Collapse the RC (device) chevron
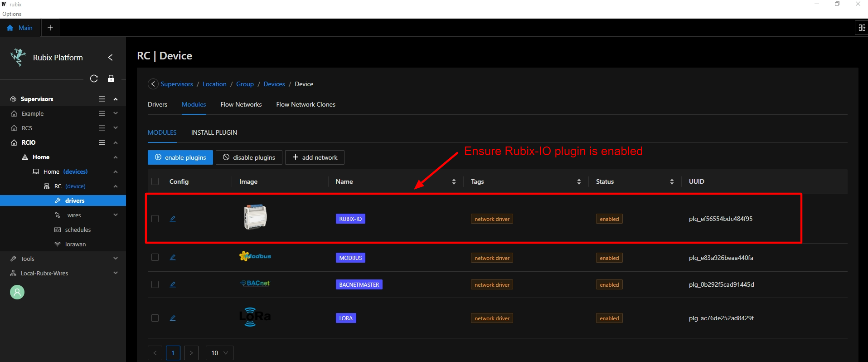This screenshot has height=362, width=868. pos(116,186)
